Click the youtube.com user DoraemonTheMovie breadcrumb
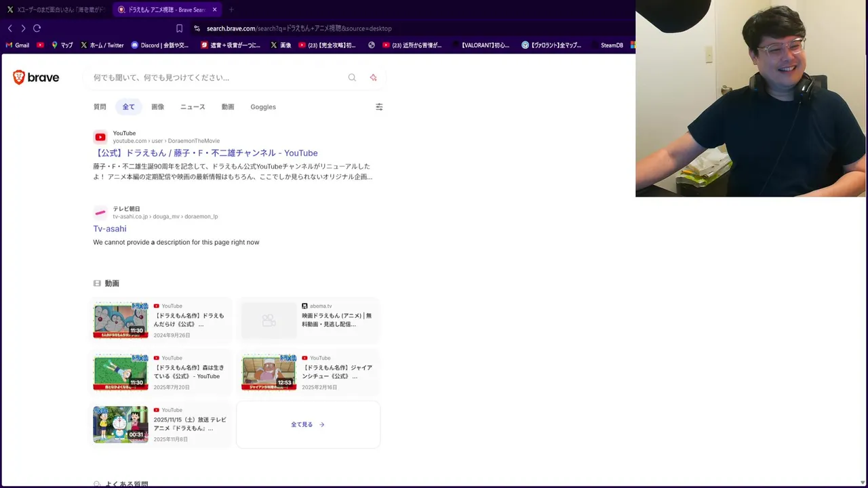 (166, 141)
